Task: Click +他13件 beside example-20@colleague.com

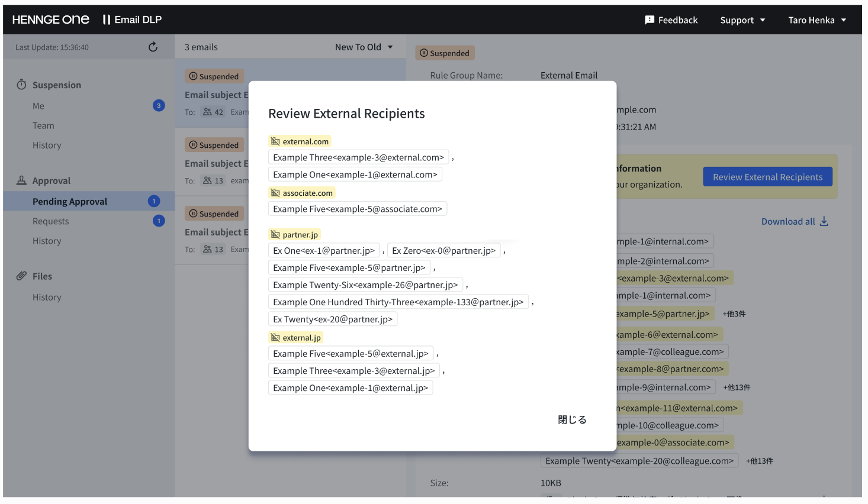Action: click(759, 460)
